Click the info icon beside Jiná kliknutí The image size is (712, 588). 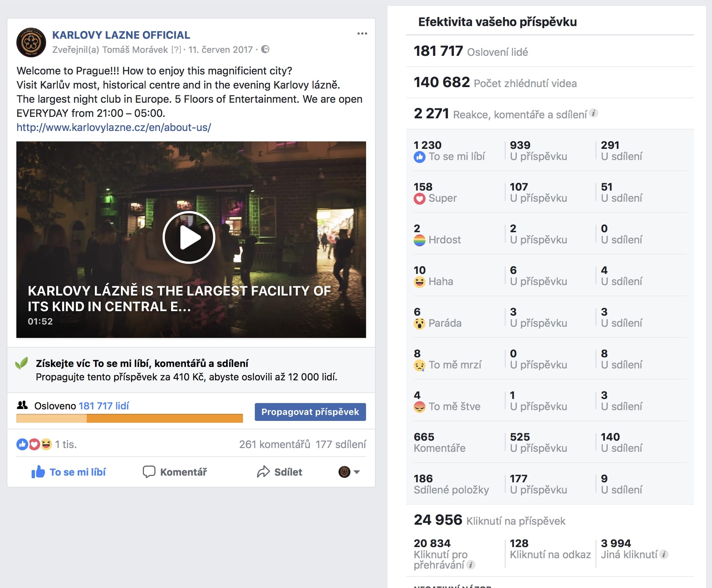coord(664,555)
